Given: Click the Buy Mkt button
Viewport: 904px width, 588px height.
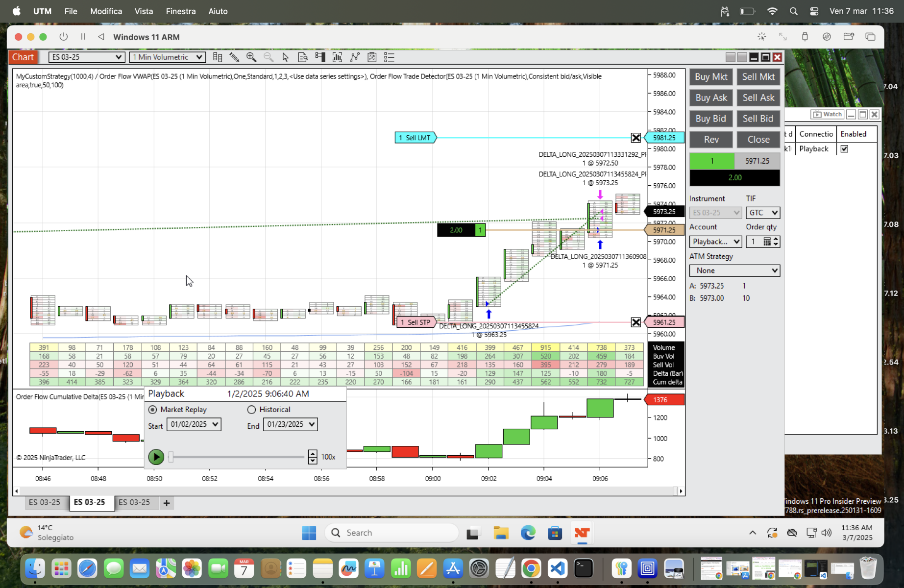Looking at the screenshot, I should [711, 77].
